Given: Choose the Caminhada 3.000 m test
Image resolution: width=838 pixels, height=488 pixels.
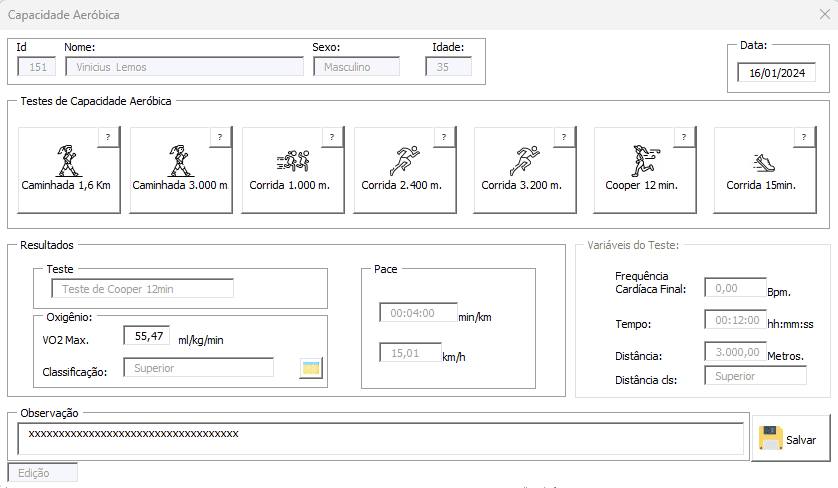Looking at the screenshot, I should 181,170.
